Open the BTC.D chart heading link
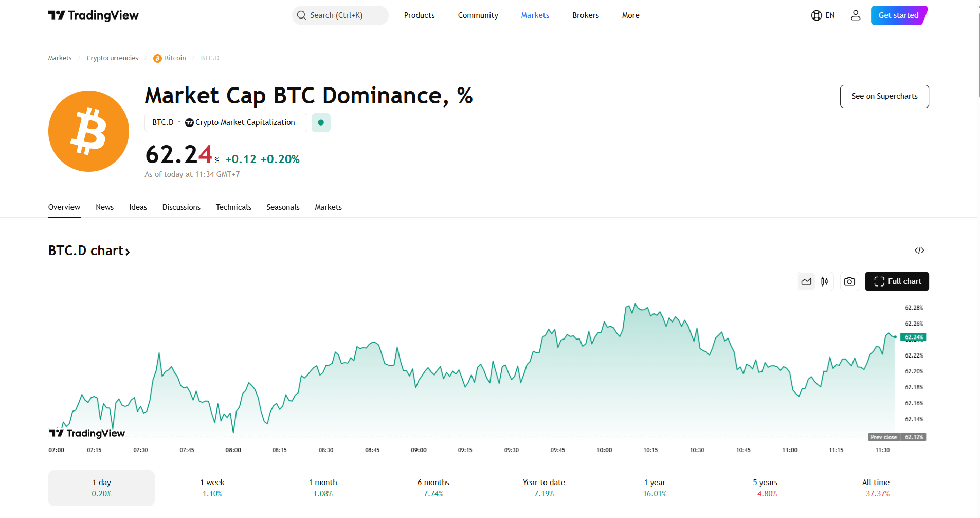 pyautogui.click(x=89, y=251)
